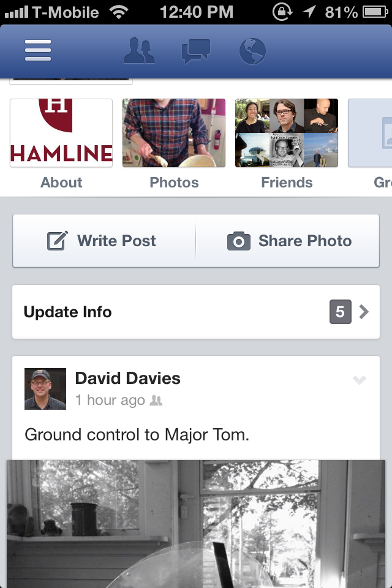Tap the Update Info count badge
Viewport: 392px width, 588px height.
[340, 312]
